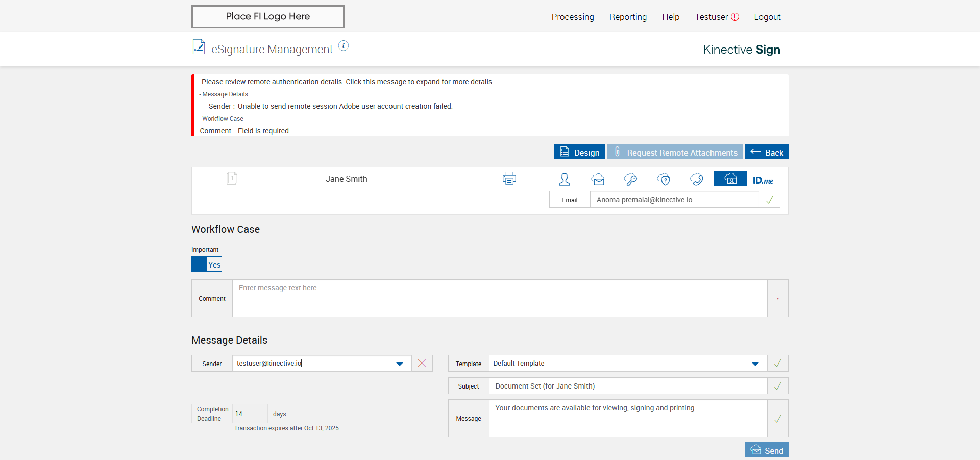Open the Processing menu

pos(573,17)
